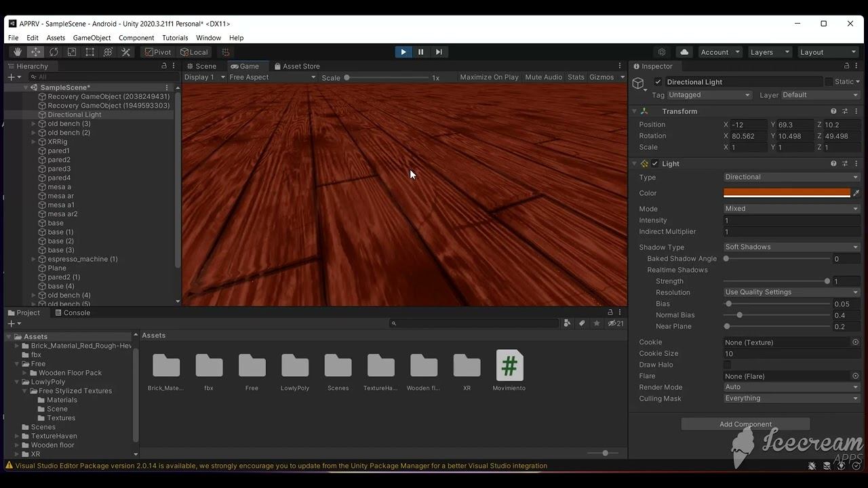Open the Window menu
The height and width of the screenshot is (488, 868).
click(208, 38)
